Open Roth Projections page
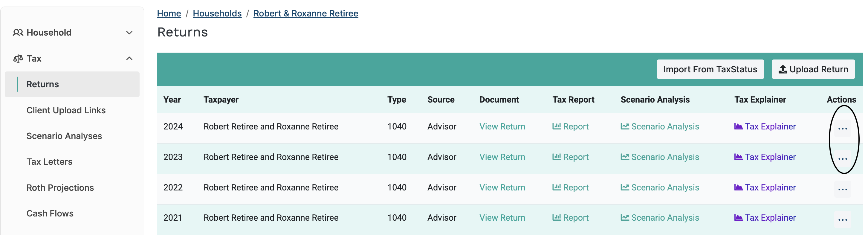The height and width of the screenshot is (235, 868). 60,188
